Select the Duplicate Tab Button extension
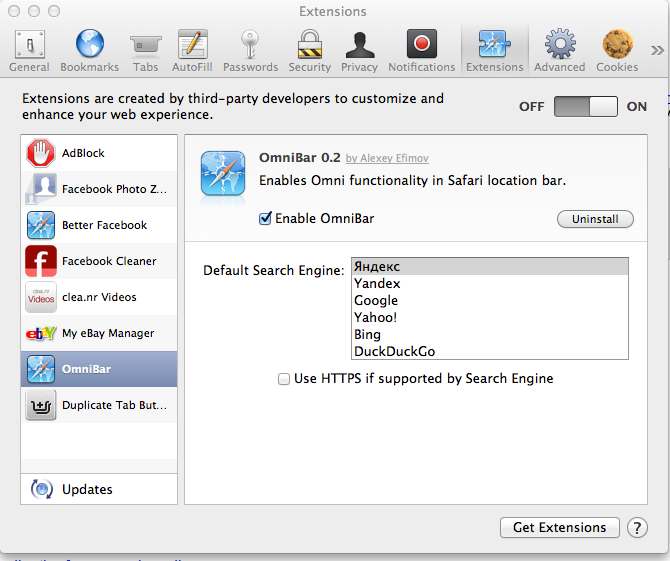This screenshot has height=561, width=670. [99, 405]
